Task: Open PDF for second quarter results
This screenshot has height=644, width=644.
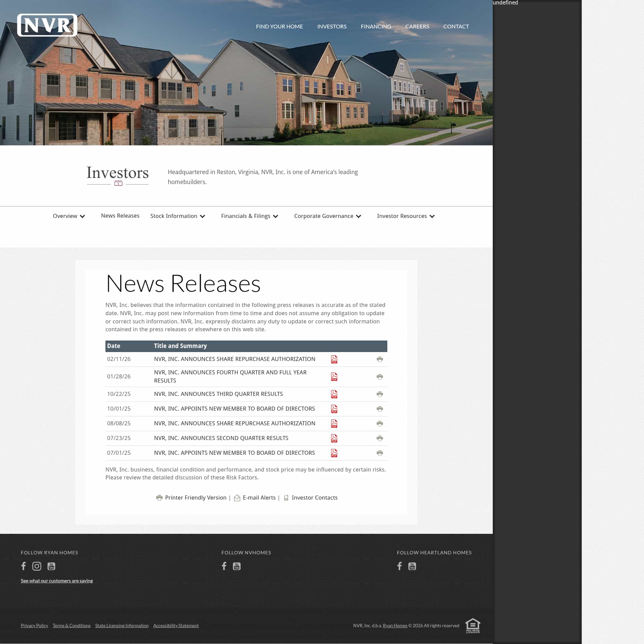Action: [x=334, y=438]
